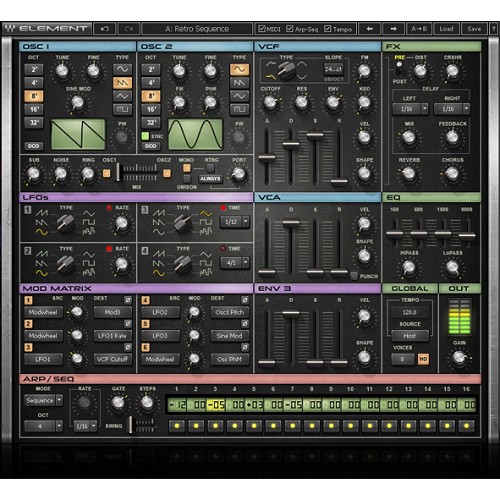The width and height of the screenshot is (500, 500).
Task: Click the Host tempo source button
Action: click(x=410, y=336)
